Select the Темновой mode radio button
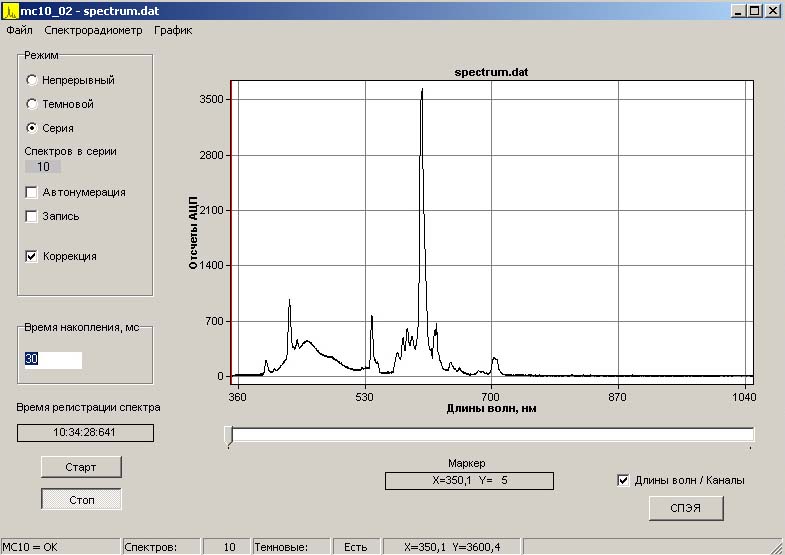The height and width of the screenshot is (555, 785). point(32,104)
